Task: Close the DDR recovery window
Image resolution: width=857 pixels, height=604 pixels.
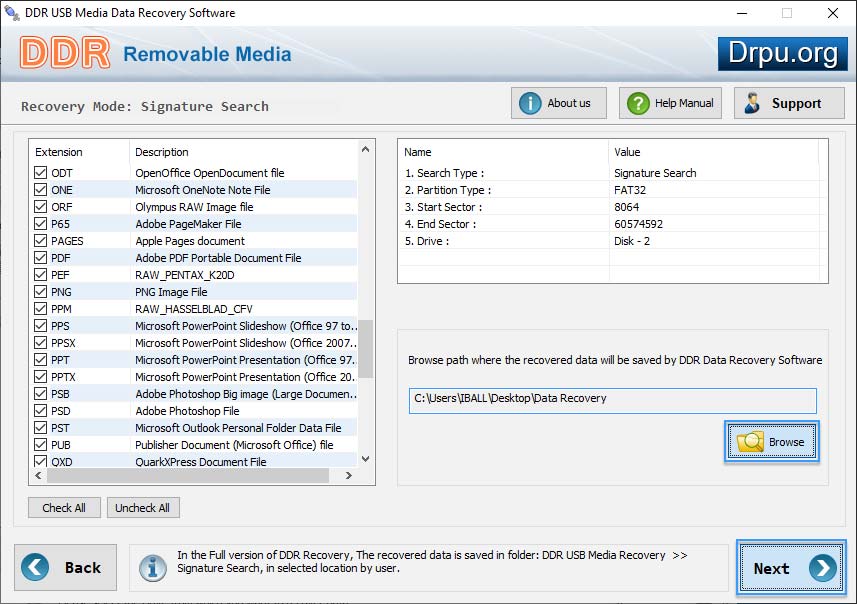Action: click(832, 13)
